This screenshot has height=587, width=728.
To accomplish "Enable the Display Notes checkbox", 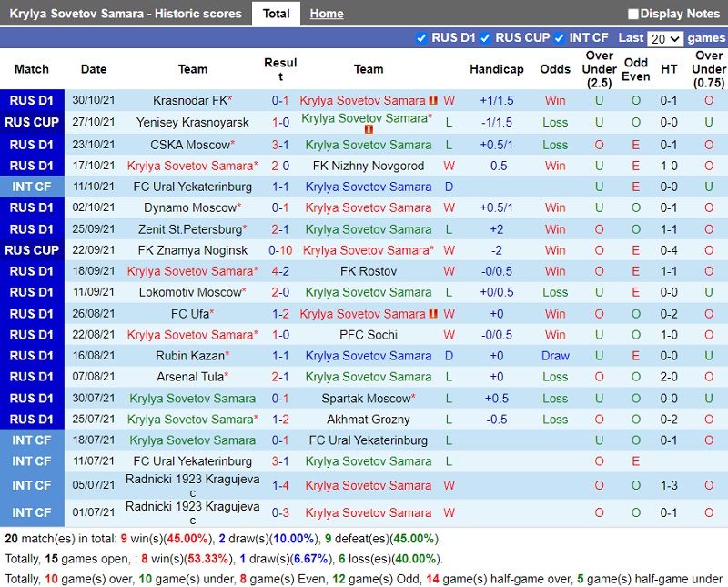I will 633,14.
